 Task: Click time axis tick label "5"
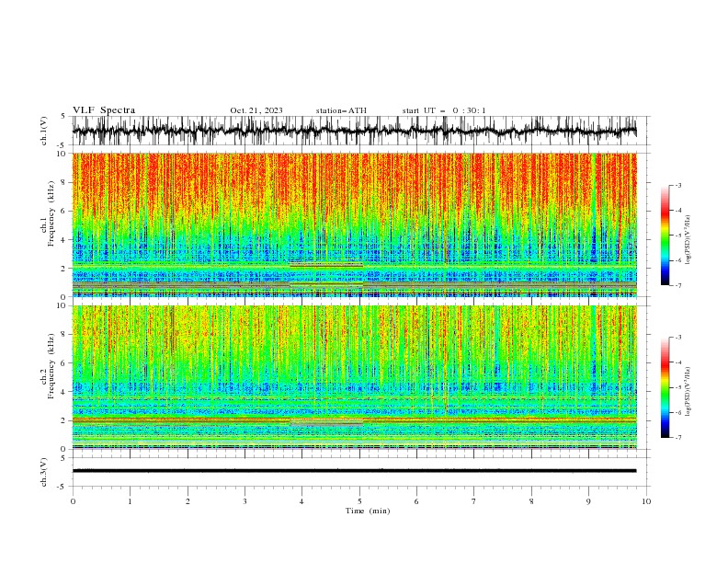(x=359, y=501)
